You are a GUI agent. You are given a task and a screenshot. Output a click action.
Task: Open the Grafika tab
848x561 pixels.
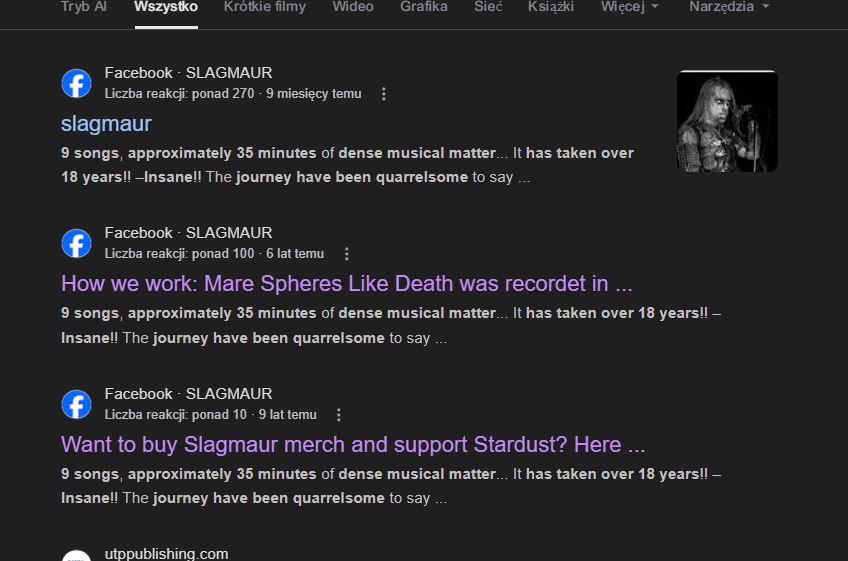click(424, 7)
